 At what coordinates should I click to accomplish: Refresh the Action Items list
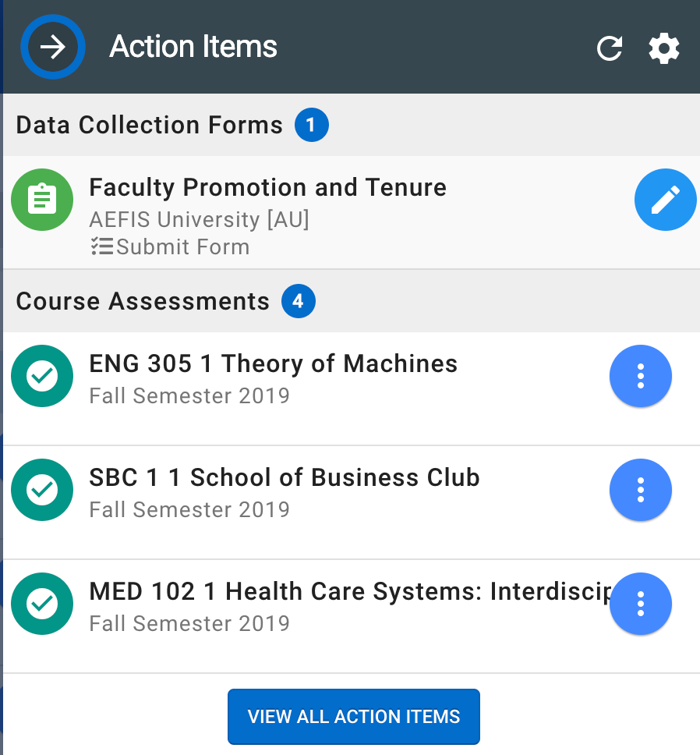[x=609, y=48]
